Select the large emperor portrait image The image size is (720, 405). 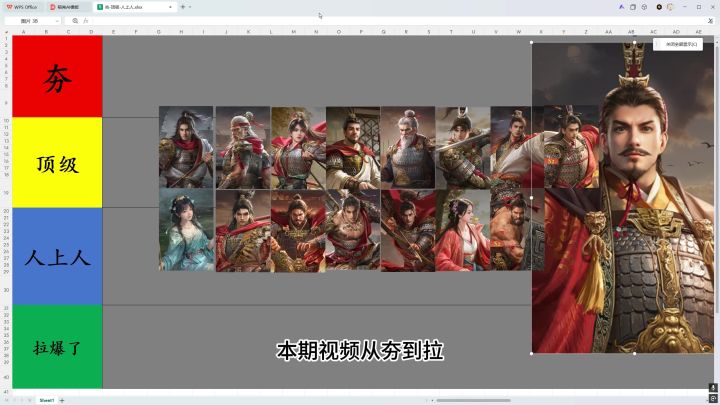(x=623, y=197)
